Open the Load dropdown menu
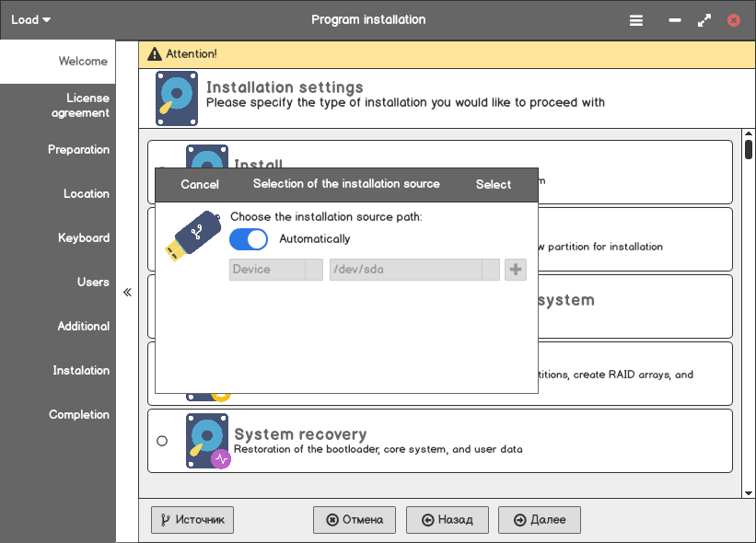 (x=31, y=19)
